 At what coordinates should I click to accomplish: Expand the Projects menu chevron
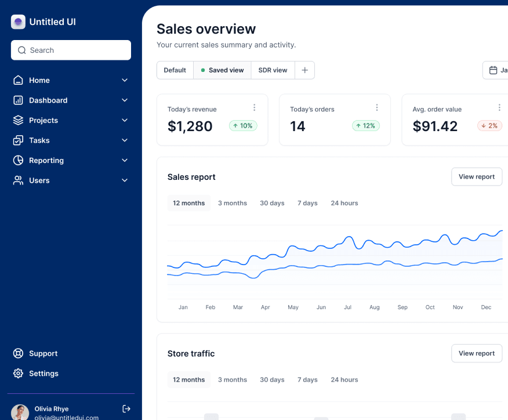point(125,120)
